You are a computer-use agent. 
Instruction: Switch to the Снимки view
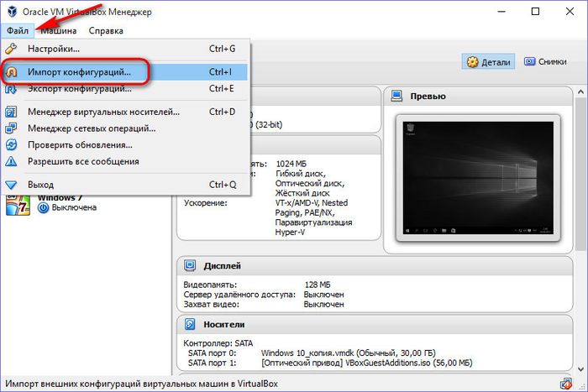pyautogui.click(x=544, y=61)
